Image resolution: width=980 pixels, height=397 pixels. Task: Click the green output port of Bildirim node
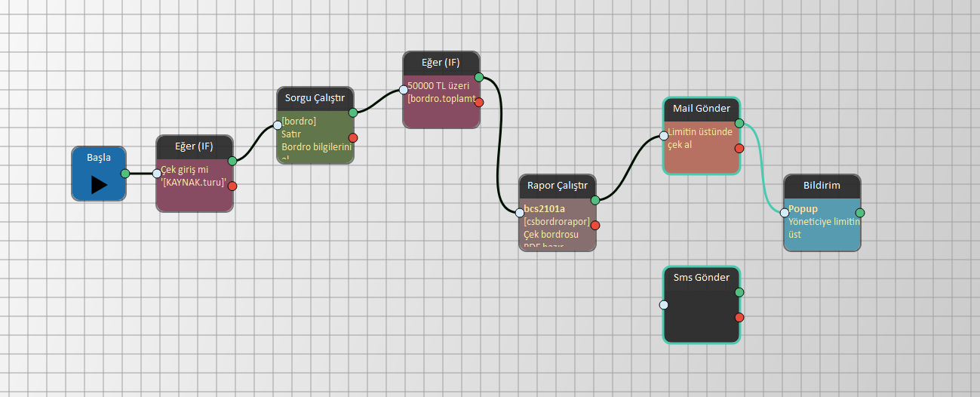point(860,213)
